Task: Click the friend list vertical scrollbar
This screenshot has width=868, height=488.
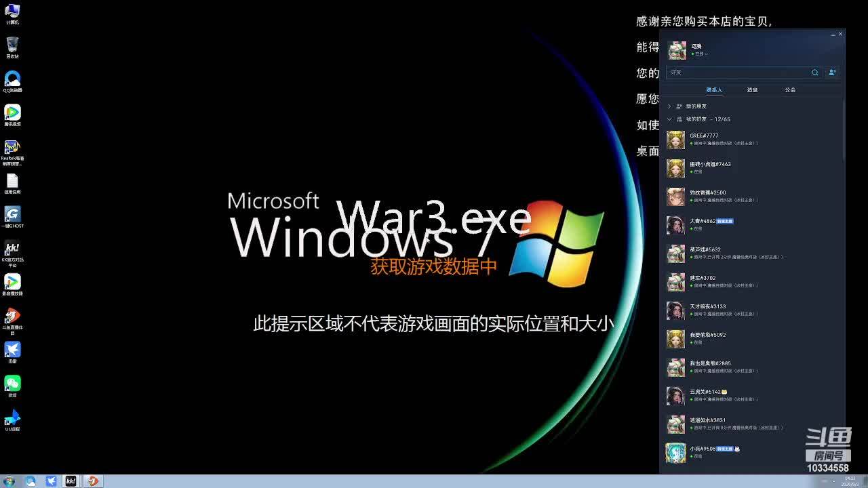Action: (844, 130)
